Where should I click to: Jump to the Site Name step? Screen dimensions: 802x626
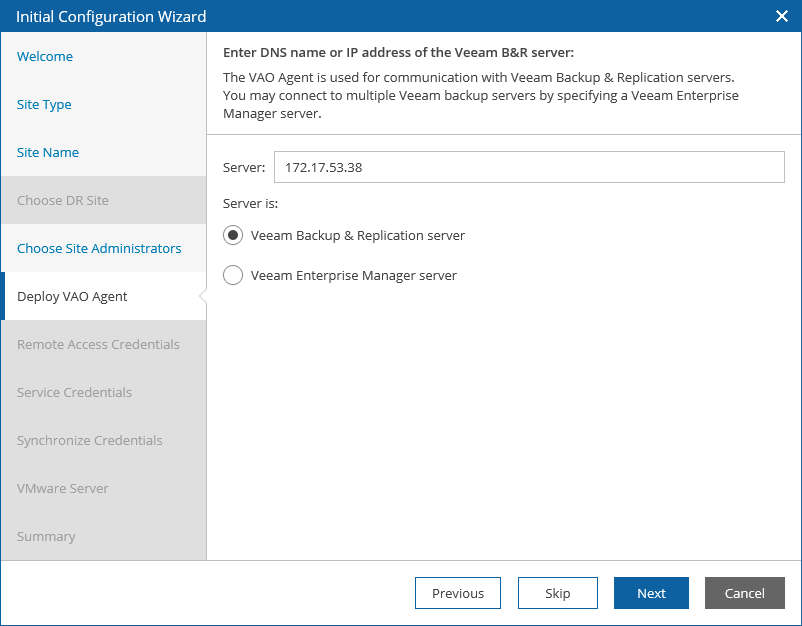tap(48, 152)
